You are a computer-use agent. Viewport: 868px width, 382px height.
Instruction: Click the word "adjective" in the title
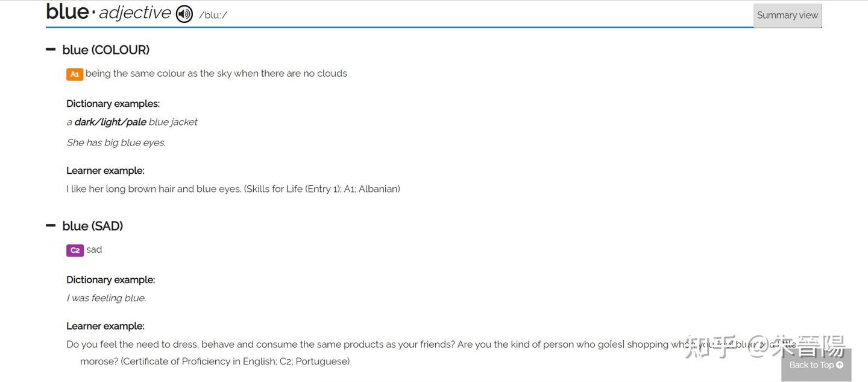coord(135,13)
